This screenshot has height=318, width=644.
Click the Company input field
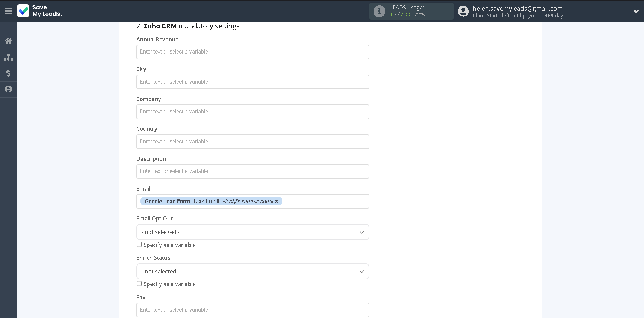tap(252, 111)
